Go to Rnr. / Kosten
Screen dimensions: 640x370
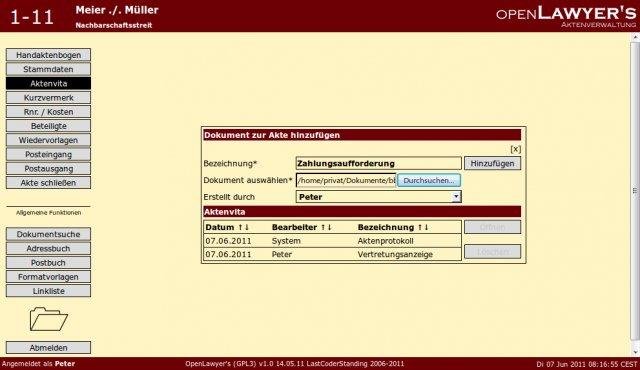coord(49,112)
